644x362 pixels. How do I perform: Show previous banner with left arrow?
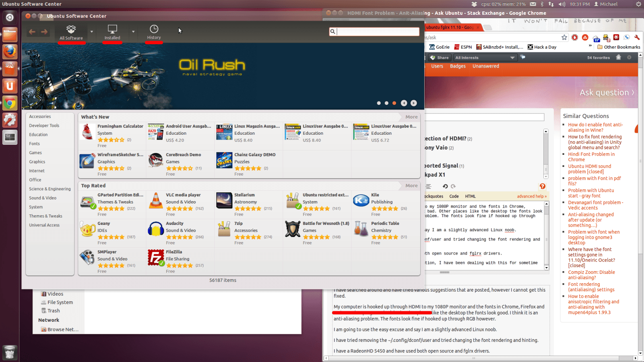(404, 103)
